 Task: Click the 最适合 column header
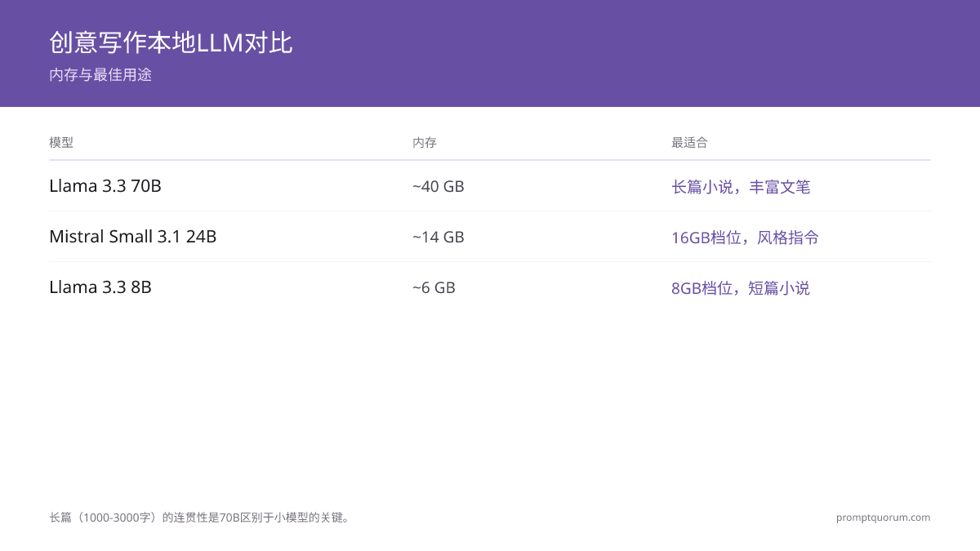(x=689, y=143)
